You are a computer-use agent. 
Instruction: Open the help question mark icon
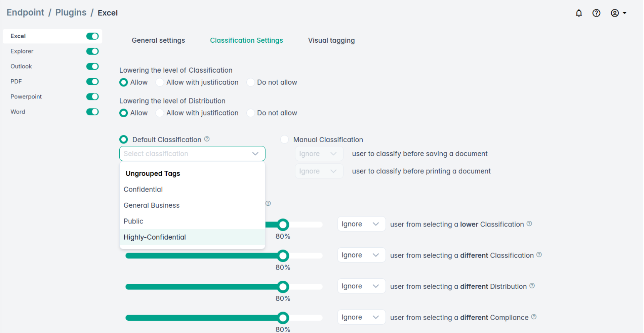pos(596,13)
